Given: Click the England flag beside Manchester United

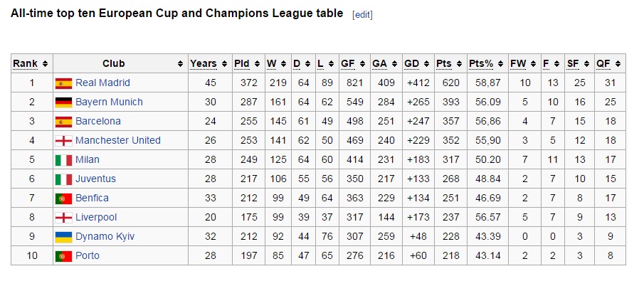Looking at the screenshot, I should (63, 141).
